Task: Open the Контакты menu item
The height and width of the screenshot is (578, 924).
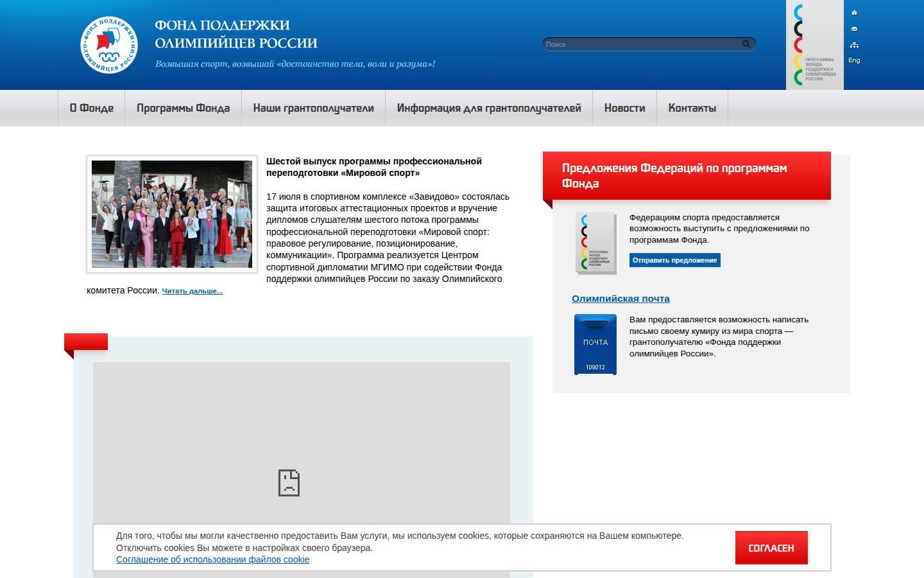Action: coord(692,108)
